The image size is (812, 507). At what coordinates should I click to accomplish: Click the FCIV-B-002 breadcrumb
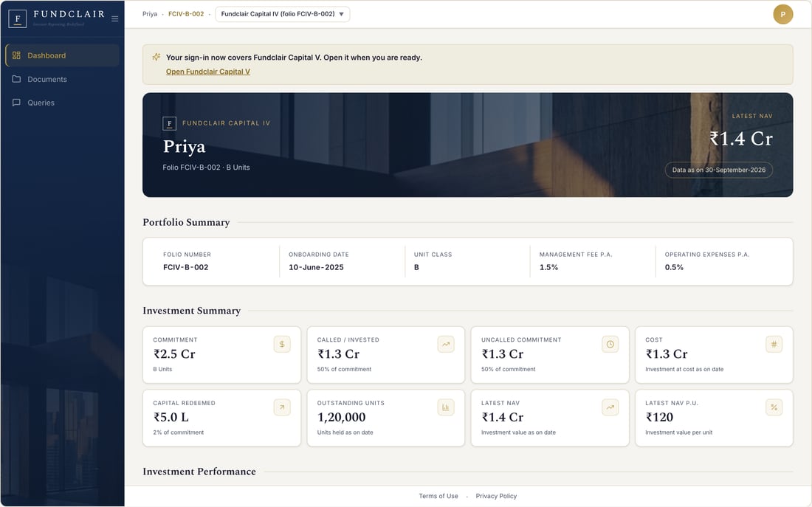coord(186,14)
